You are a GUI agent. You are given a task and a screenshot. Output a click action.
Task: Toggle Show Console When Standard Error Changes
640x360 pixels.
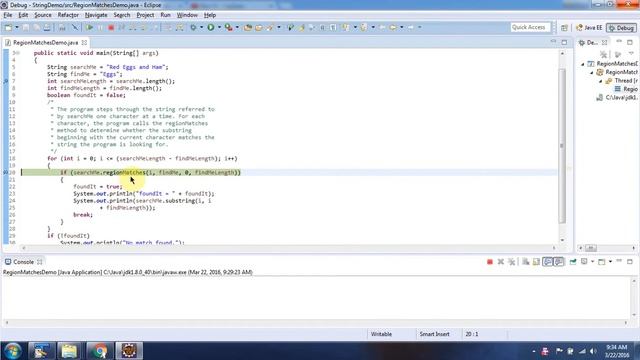(559, 262)
